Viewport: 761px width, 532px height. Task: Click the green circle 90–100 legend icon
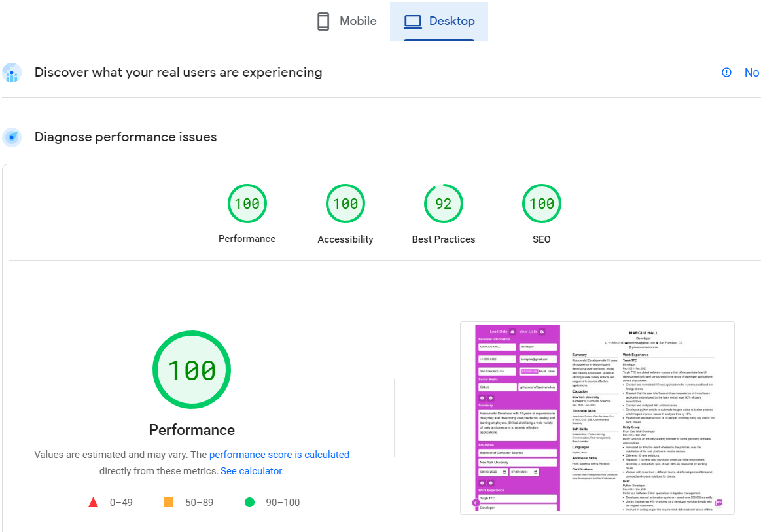click(249, 503)
